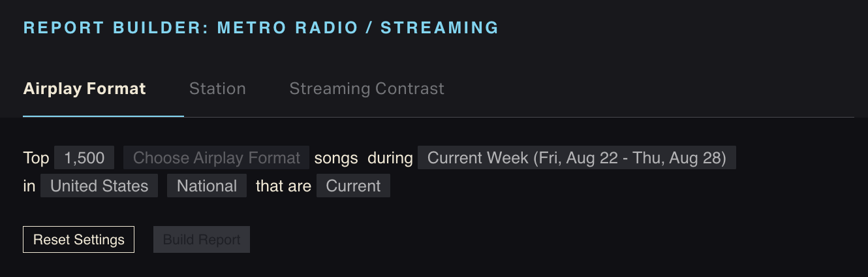Viewport: 868px width, 277px height.
Task: Open the Streaming Contrast tab
Action: point(367,89)
